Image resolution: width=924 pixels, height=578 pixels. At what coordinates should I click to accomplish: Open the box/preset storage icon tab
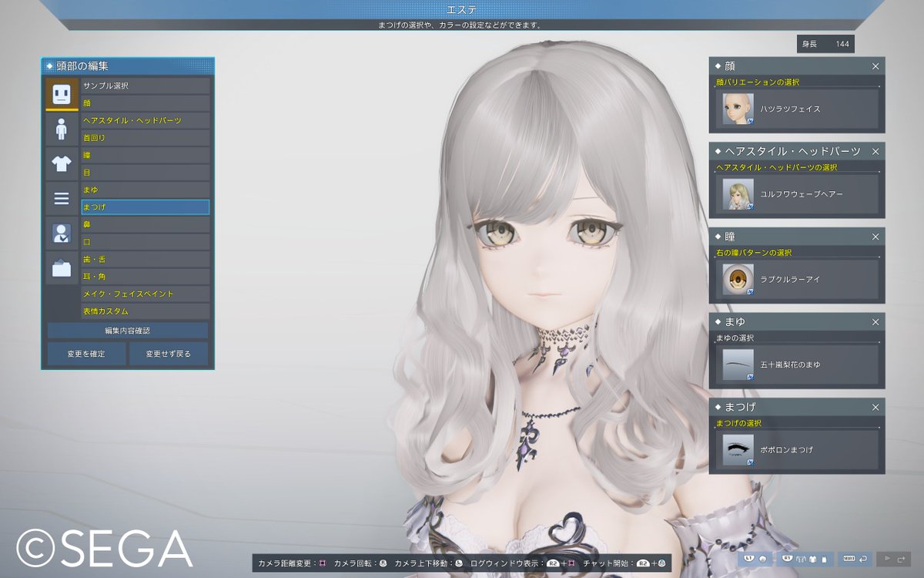pos(62,268)
